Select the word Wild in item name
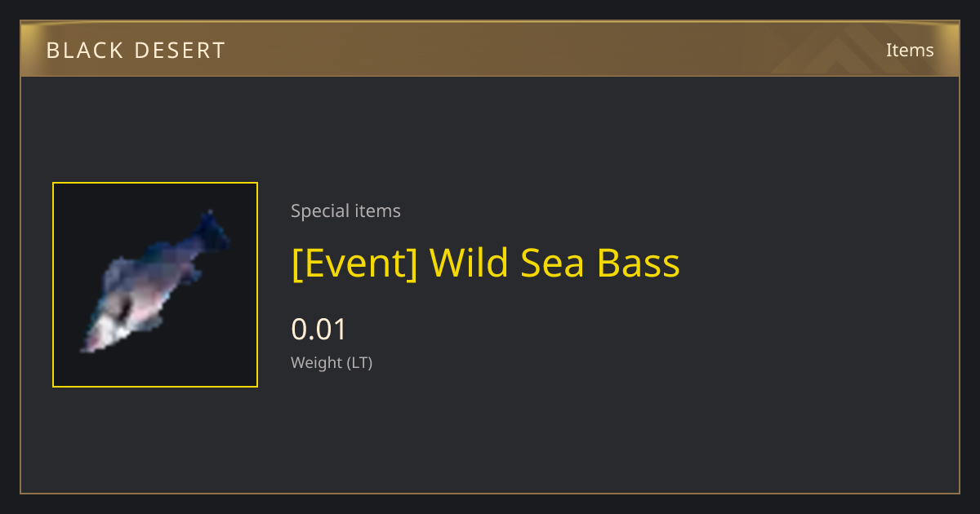 tap(469, 264)
